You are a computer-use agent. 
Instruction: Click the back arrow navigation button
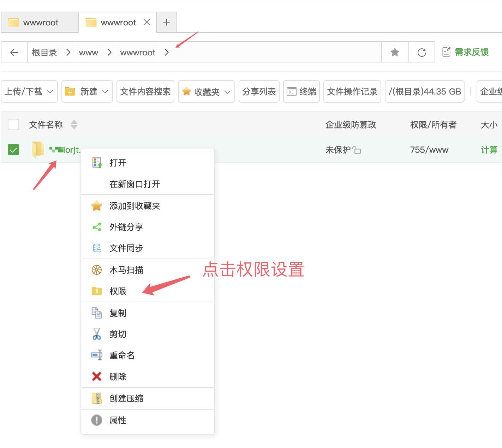pos(14,53)
